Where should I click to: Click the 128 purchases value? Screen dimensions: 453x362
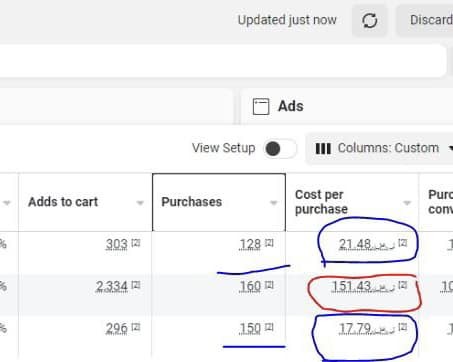pos(250,244)
